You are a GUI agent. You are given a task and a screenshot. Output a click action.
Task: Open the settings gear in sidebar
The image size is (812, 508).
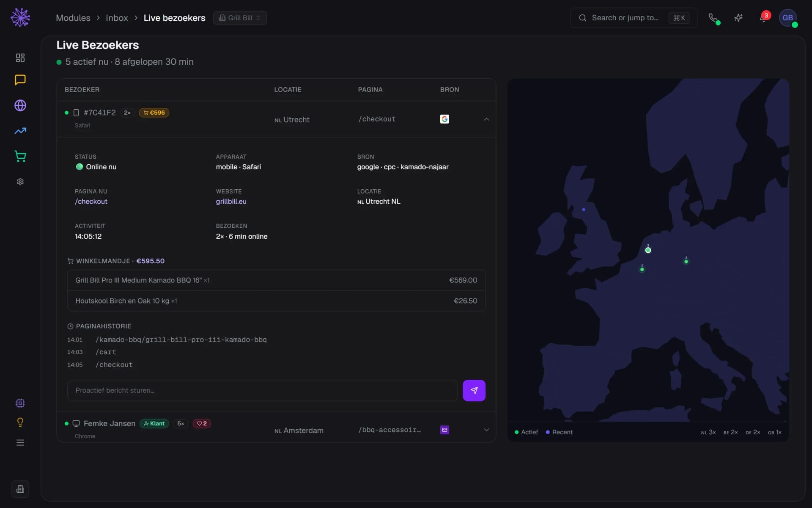(20, 182)
